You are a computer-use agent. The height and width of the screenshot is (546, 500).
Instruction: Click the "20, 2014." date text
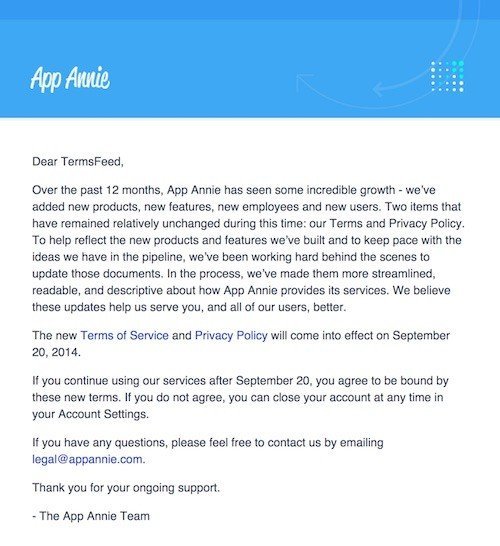click(56, 352)
